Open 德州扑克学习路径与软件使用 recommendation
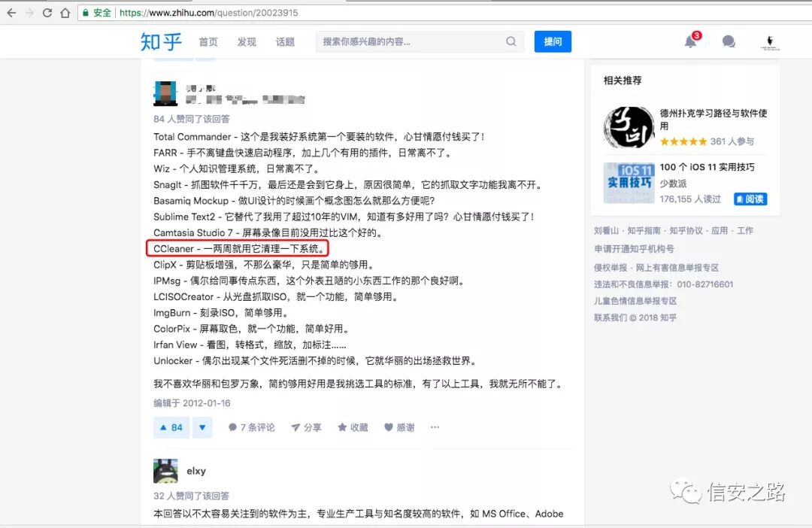The height and width of the screenshot is (528, 812). pos(713,119)
